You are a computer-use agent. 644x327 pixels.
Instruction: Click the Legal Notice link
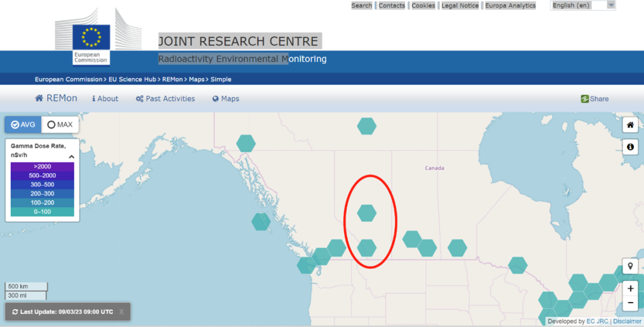click(460, 5)
